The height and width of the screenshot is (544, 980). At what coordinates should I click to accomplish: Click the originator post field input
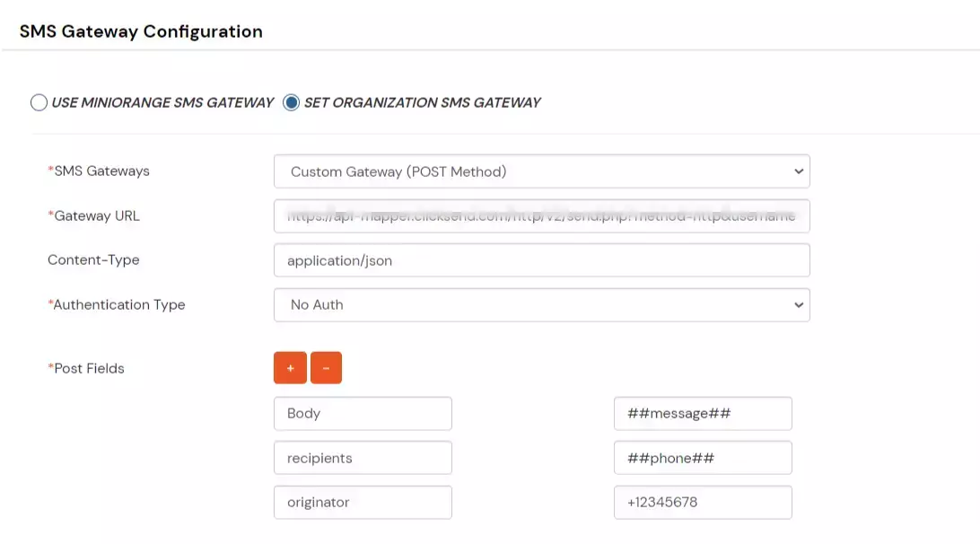pos(363,502)
